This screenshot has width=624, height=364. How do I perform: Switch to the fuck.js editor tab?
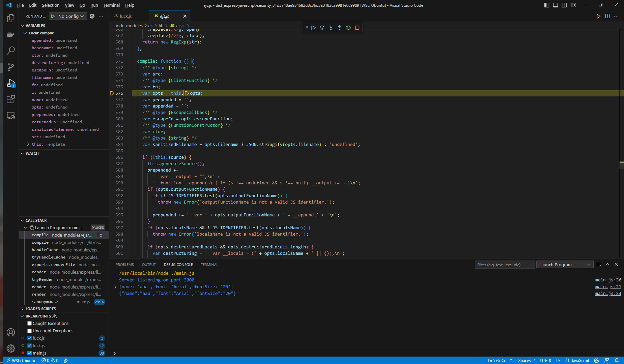pyautogui.click(x=125, y=16)
